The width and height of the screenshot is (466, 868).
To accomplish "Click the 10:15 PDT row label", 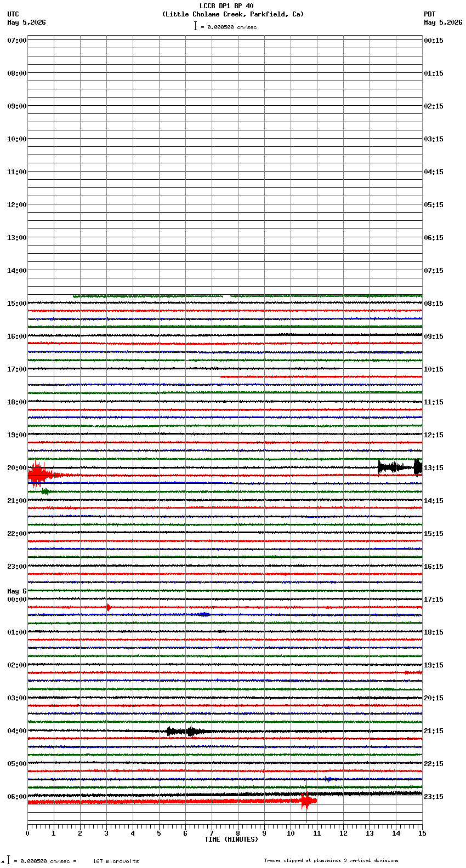I will (434, 369).
